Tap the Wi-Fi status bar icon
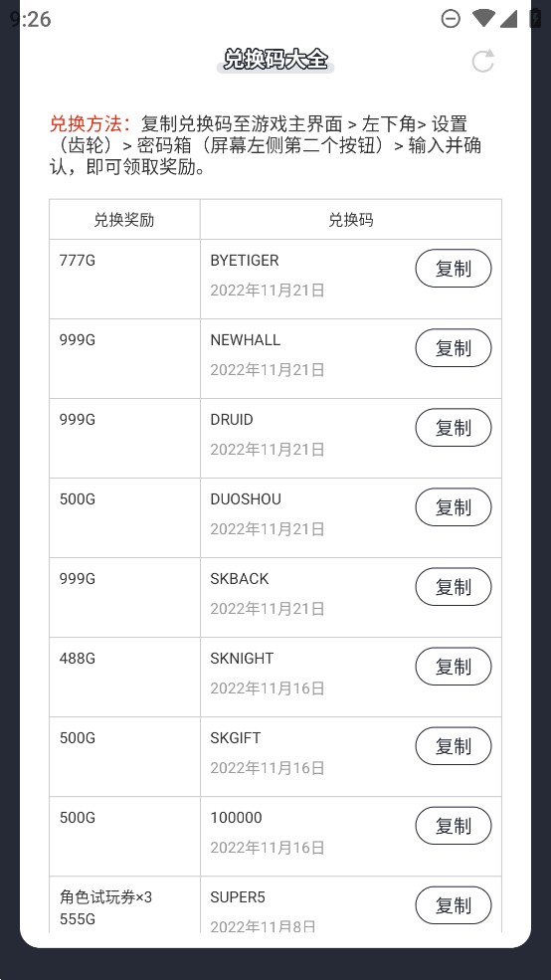The width and height of the screenshot is (551, 980). [483, 19]
